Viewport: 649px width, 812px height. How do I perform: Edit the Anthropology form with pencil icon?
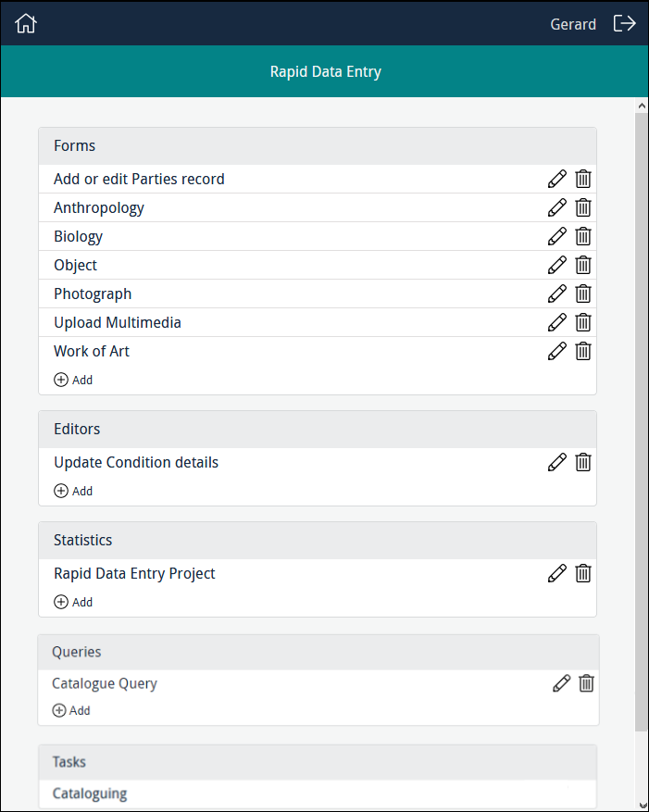[556, 207]
